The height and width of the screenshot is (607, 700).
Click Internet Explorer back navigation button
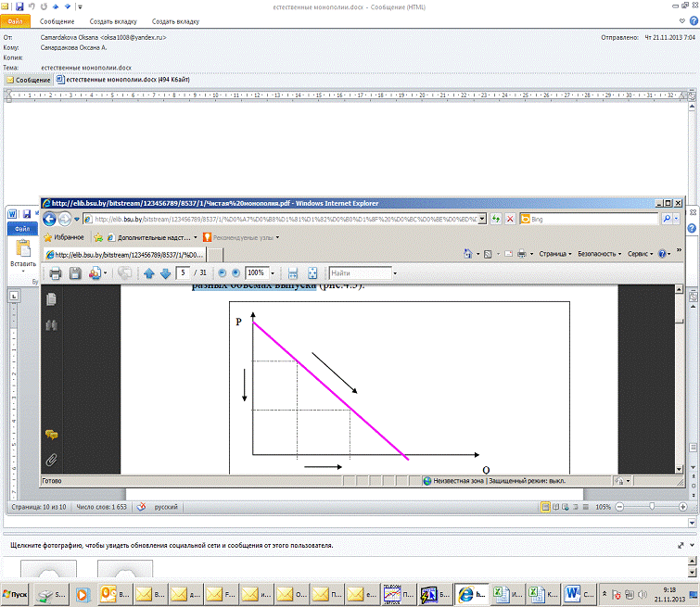tap(46, 219)
